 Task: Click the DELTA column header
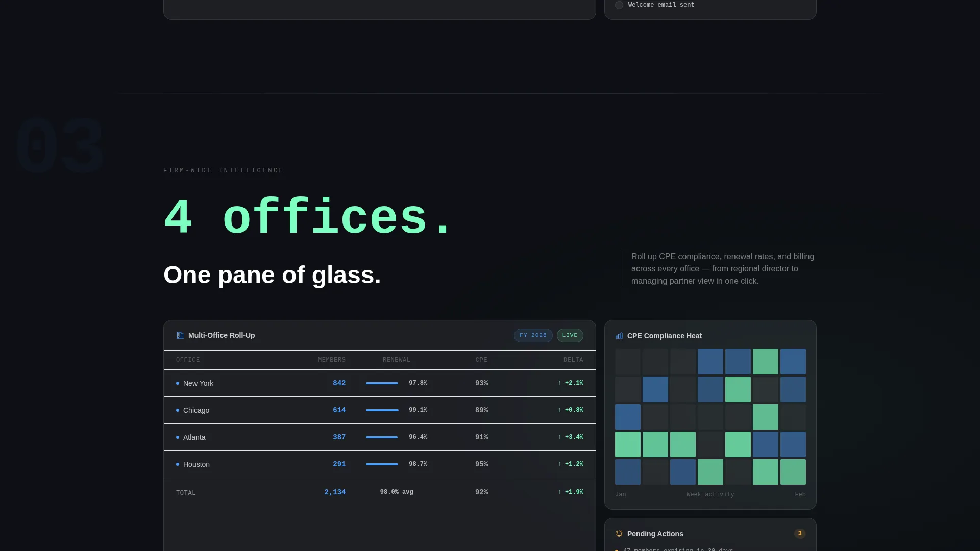click(573, 360)
